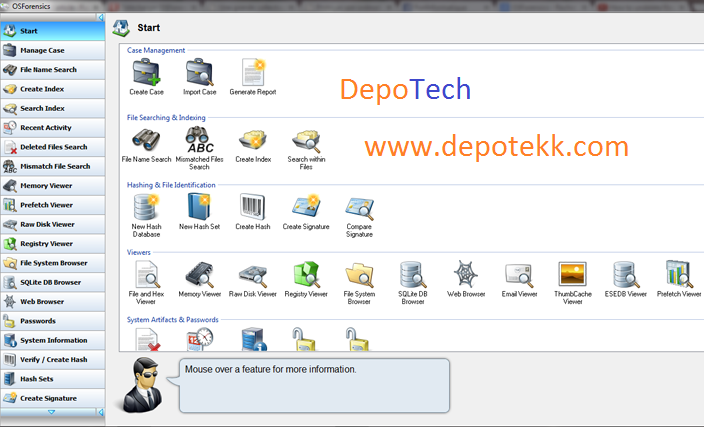Select New Hash Database icon
This screenshot has height=427, width=704.
(146, 207)
